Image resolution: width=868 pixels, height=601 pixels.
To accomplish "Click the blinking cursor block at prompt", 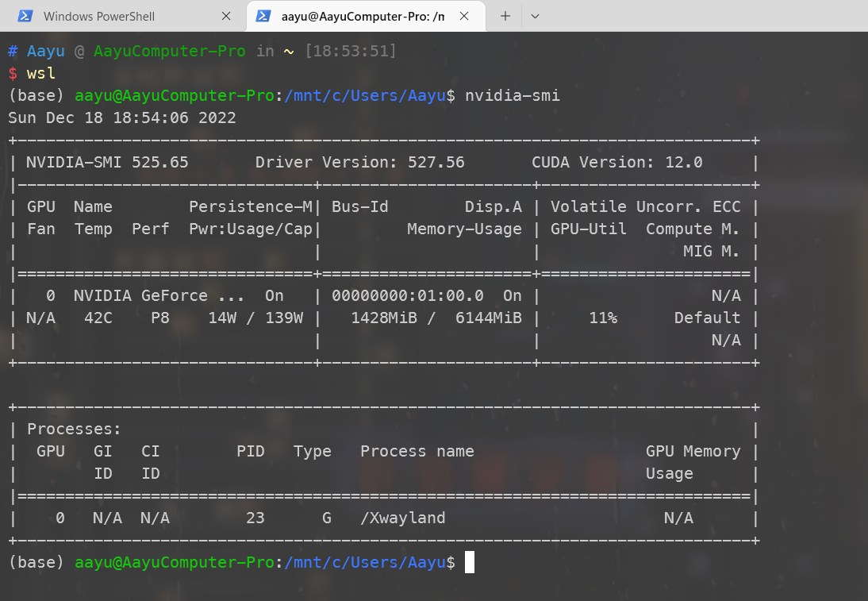I will pyautogui.click(x=470, y=562).
